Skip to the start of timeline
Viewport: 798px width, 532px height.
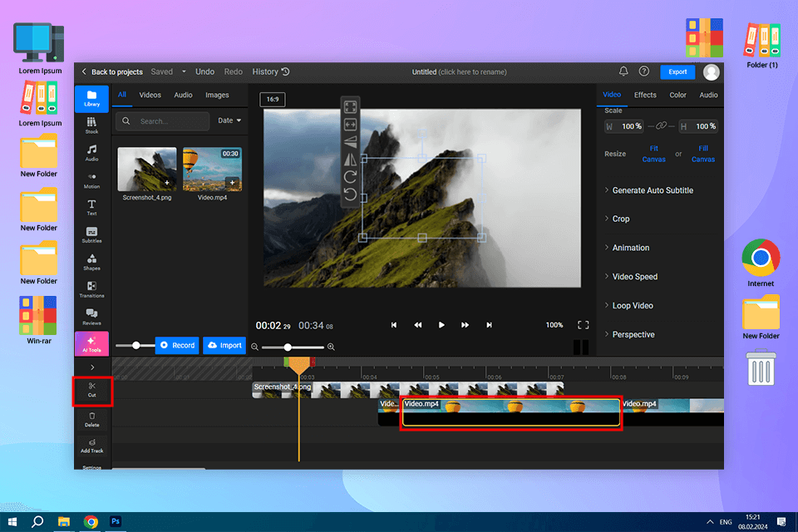coord(393,325)
